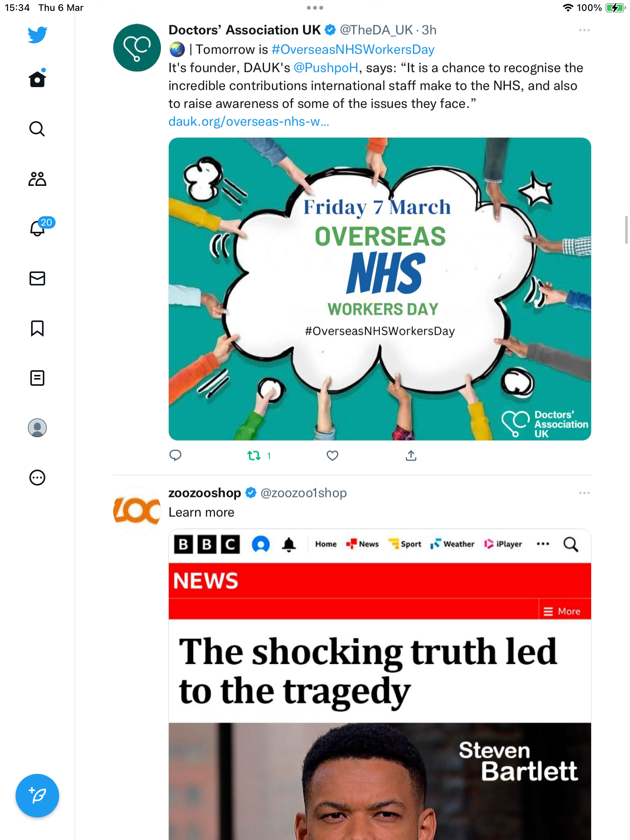Open the Lists icon in sidebar
The width and height of the screenshot is (630, 840).
point(37,378)
